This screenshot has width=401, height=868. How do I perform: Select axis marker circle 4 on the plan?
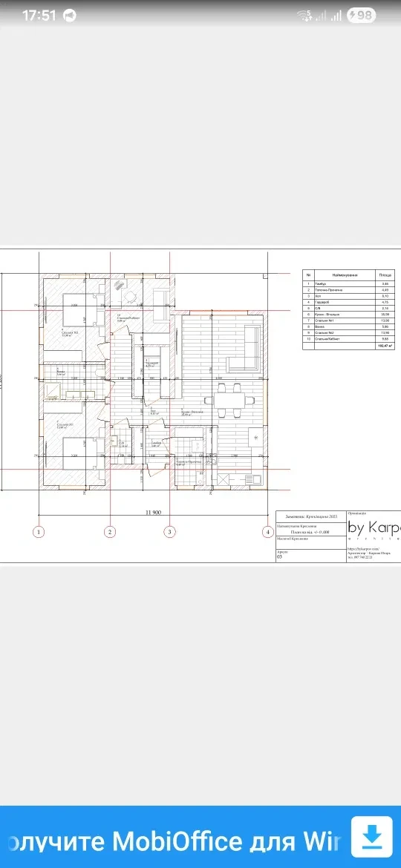coord(269,532)
